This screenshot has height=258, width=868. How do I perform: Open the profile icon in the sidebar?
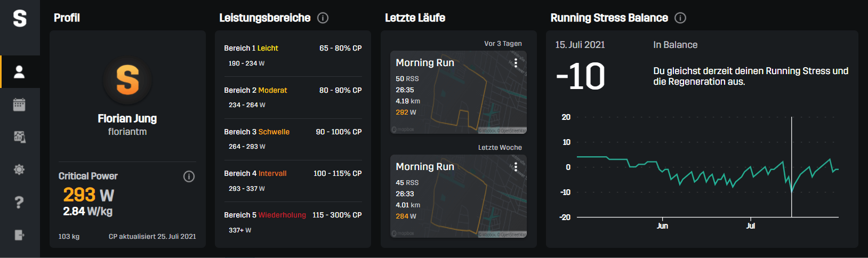point(19,72)
